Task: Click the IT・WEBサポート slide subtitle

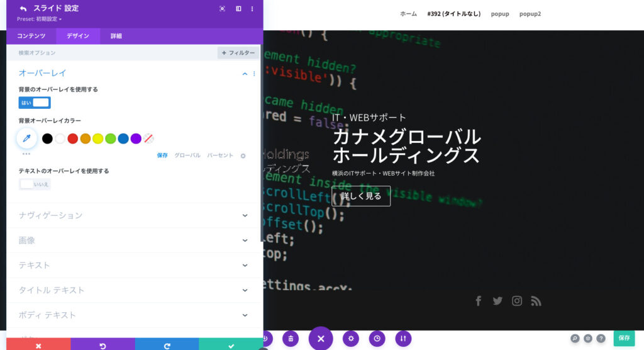Action: (369, 118)
